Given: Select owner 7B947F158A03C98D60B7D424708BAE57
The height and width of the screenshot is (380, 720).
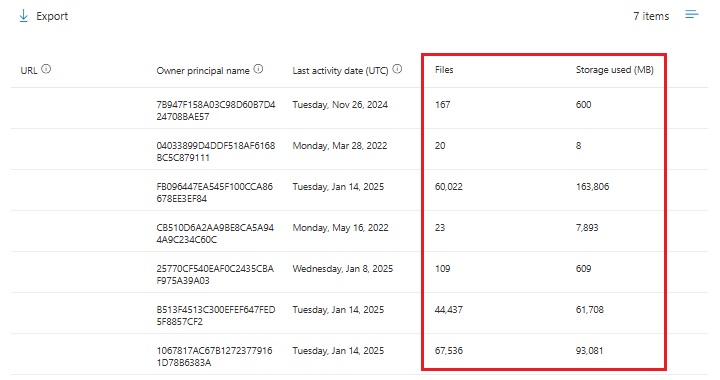Looking at the screenshot, I should click(x=216, y=111).
